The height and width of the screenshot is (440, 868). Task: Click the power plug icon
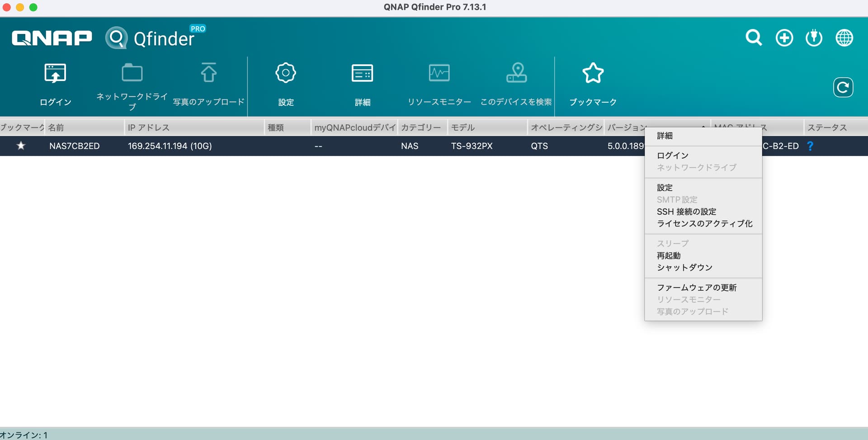point(814,38)
